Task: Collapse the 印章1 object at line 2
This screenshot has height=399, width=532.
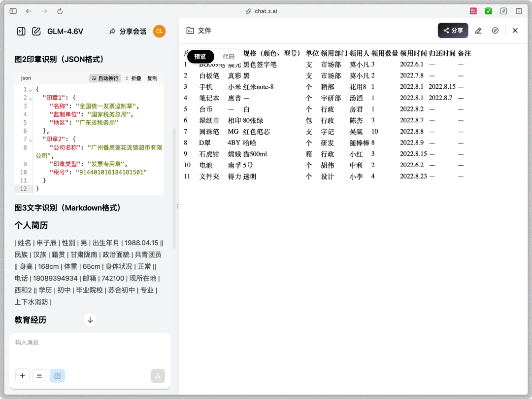Action: coord(31,98)
